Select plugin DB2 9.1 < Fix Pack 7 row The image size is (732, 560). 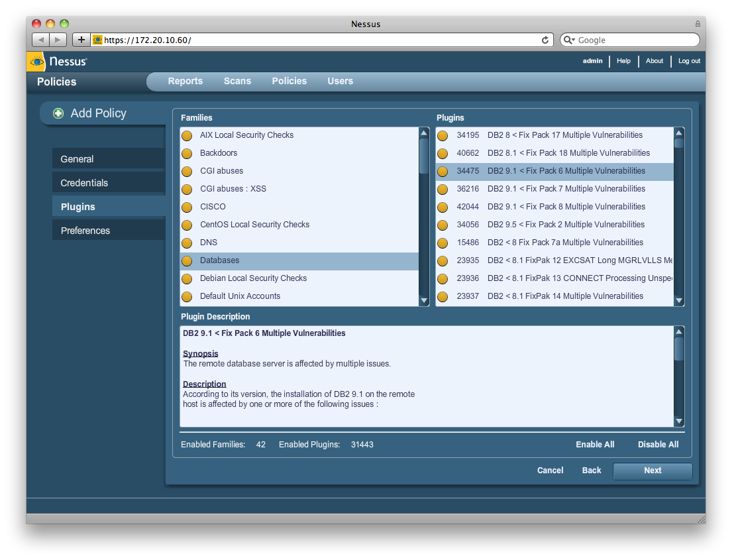(x=554, y=189)
